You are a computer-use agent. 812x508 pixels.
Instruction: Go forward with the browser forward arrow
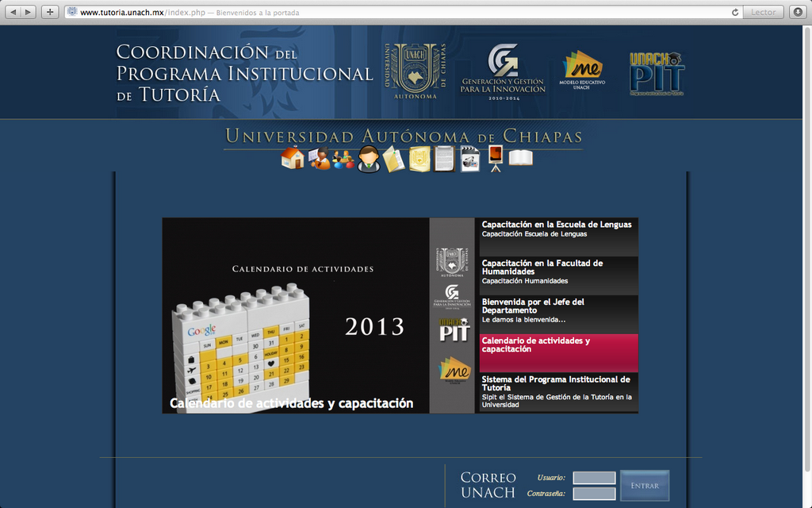[x=29, y=12]
